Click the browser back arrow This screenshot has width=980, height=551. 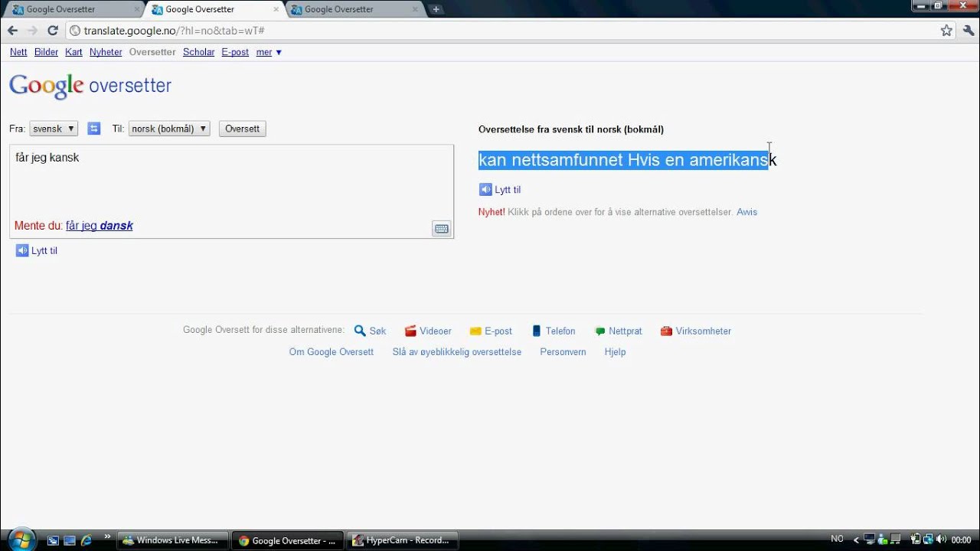coord(12,31)
